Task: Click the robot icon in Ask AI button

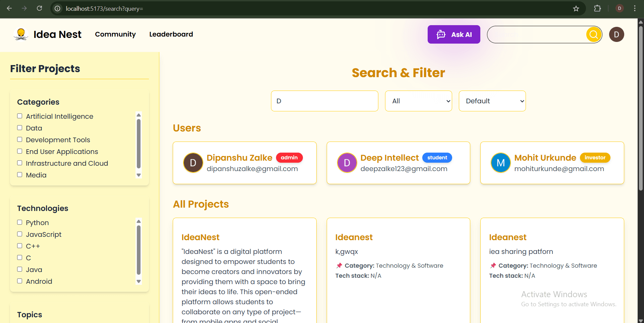Action: pyautogui.click(x=441, y=35)
